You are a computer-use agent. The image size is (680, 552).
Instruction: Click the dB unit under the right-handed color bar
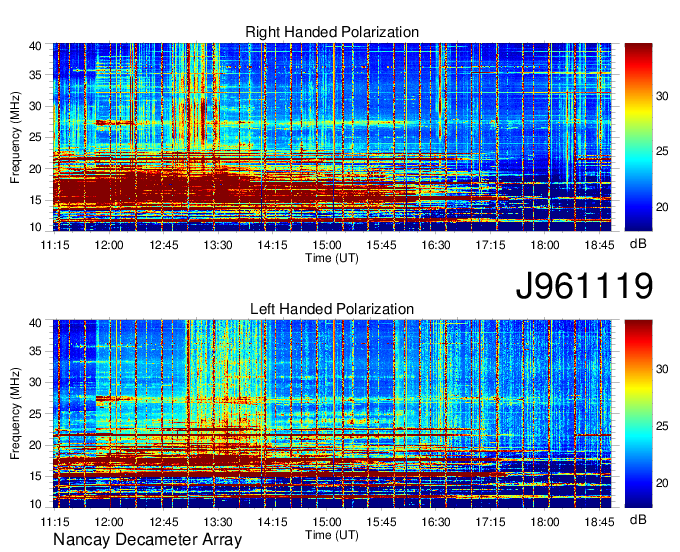coord(638,244)
